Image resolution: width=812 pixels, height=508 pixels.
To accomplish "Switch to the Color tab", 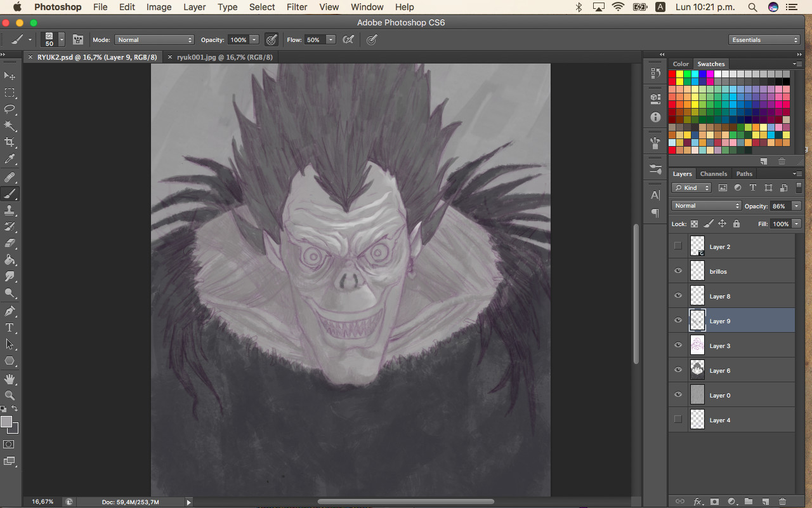I will (x=681, y=63).
